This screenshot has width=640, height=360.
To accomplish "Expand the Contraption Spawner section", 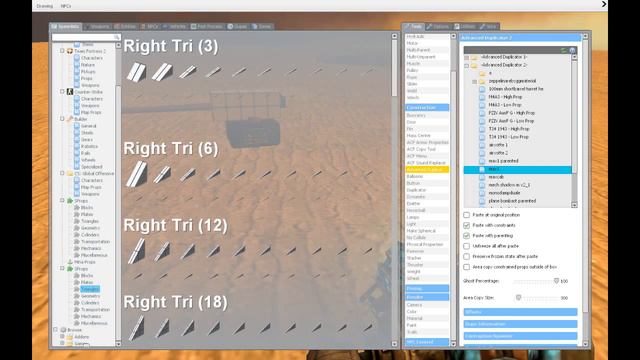I will [520, 336].
